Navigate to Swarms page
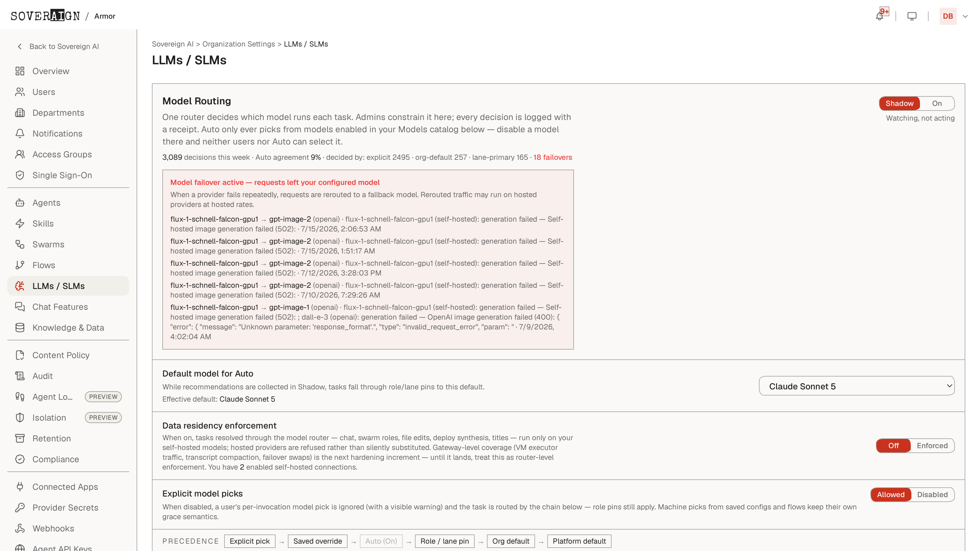 point(68,245)
